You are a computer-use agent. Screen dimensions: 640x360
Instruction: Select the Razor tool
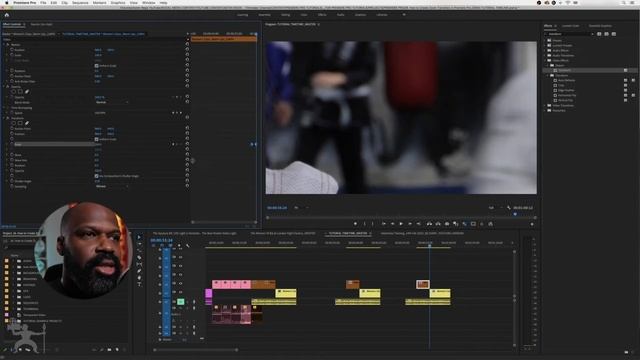tap(139, 258)
